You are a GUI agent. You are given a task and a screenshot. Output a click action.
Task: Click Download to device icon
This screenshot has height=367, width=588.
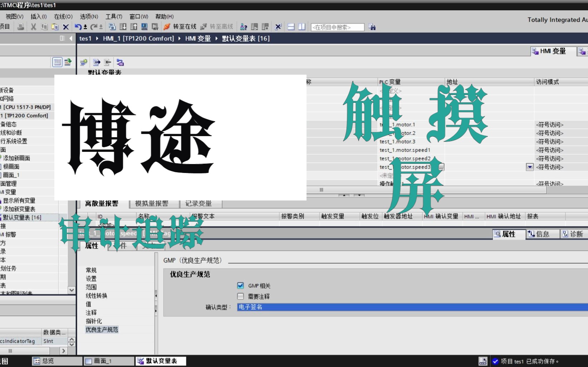point(123,27)
